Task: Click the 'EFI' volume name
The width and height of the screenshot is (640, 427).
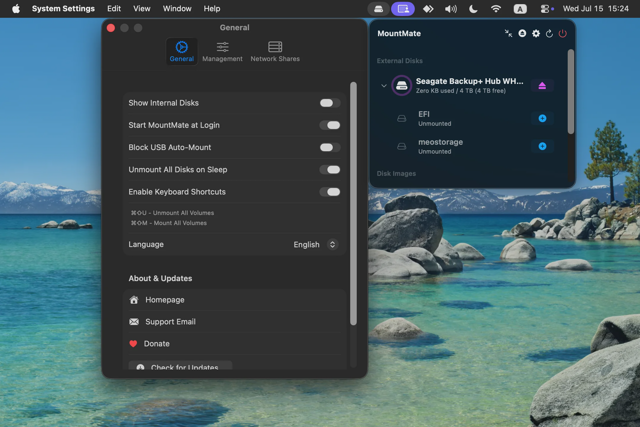Action: click(424, 114)
